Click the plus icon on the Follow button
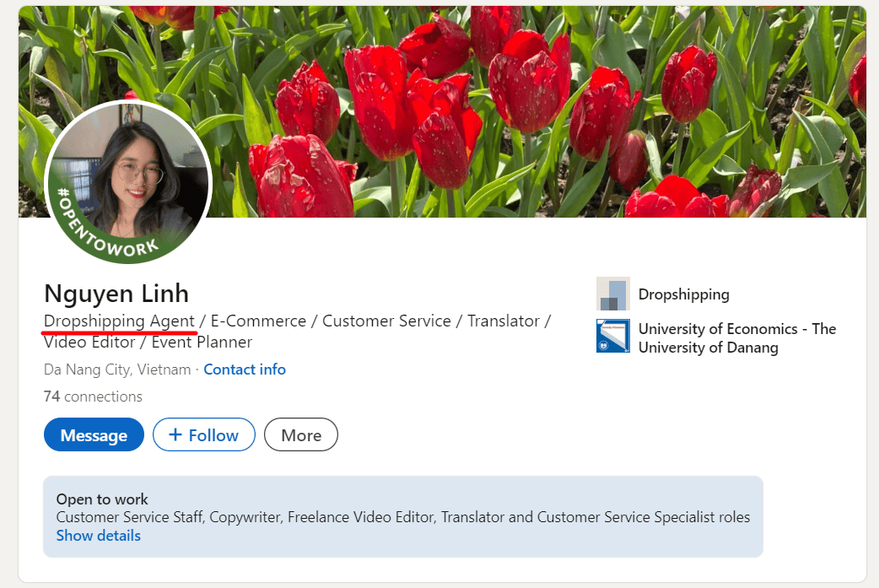The height and width of the screenshot is (588, 879). click(175, 434)
